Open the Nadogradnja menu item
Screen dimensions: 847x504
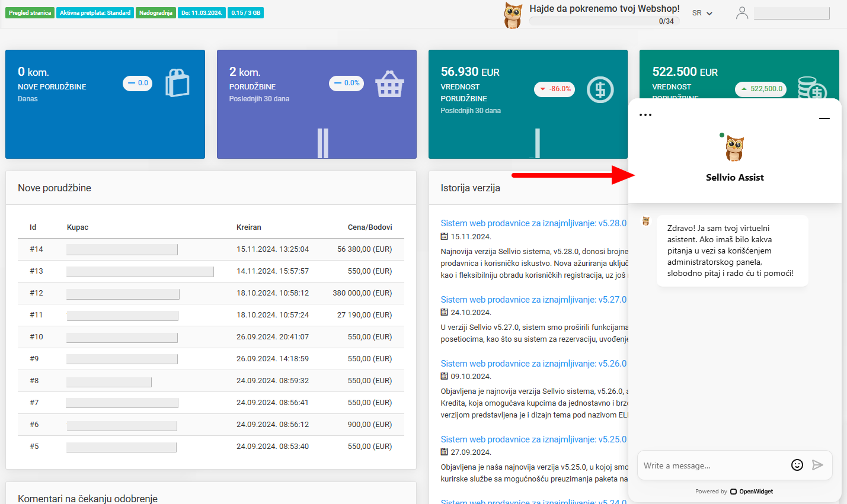tap(155, 11)
